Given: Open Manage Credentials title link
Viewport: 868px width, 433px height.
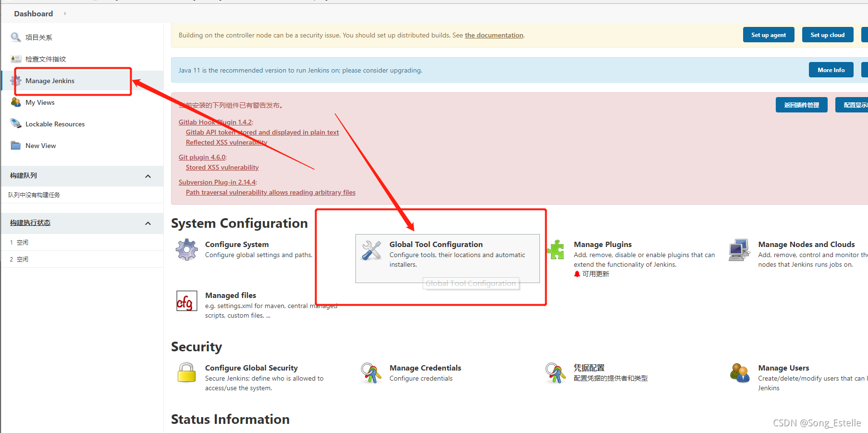Looking at the screenshot, I should [425, 368].
